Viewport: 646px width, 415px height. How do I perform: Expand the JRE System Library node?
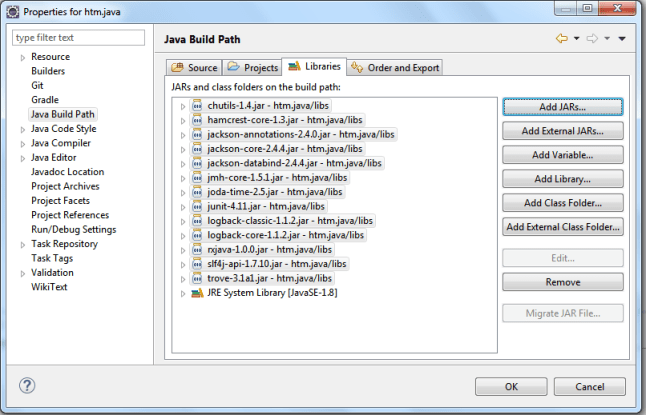pyautogui.click(x=183, y=293)
